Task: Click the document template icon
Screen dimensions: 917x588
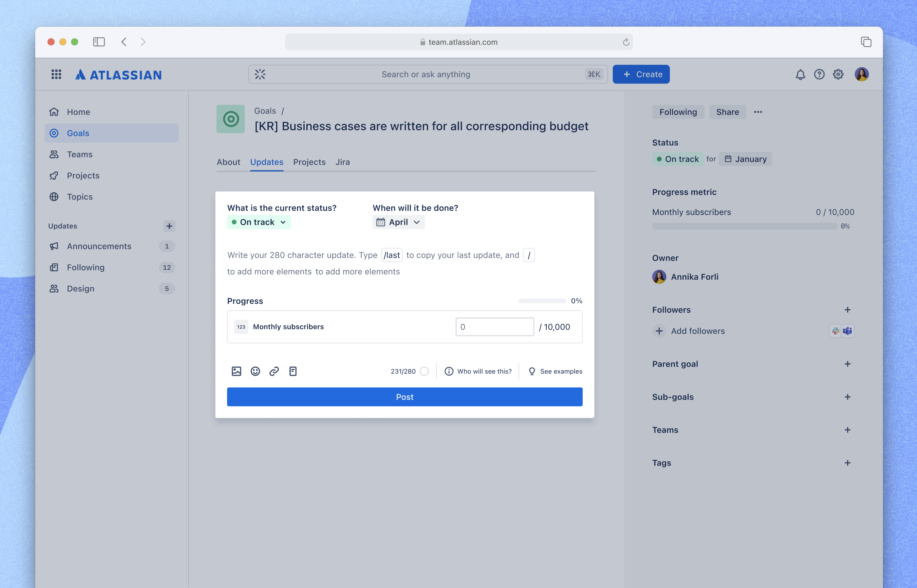Action: point(293,371)
